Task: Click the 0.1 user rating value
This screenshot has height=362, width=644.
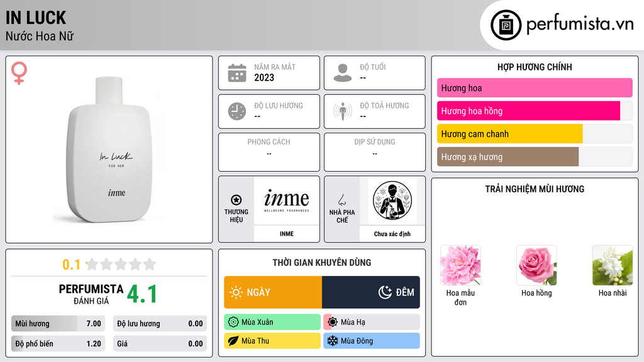Action: [71, 265]
